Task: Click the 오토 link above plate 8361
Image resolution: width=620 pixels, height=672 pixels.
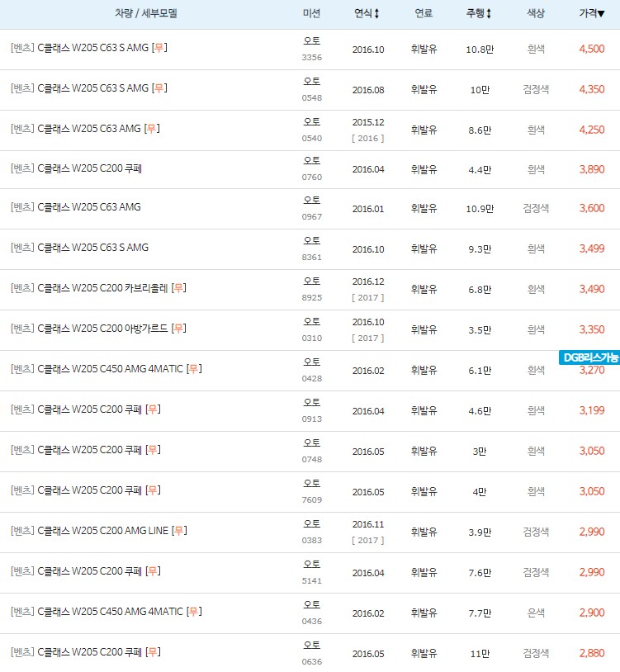Action: coord(311,240)
